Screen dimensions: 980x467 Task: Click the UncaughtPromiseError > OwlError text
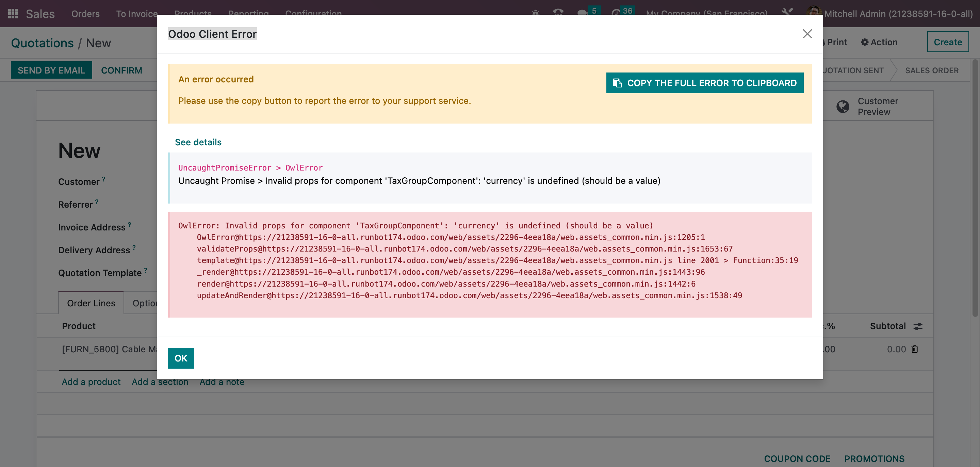(250, 168)
